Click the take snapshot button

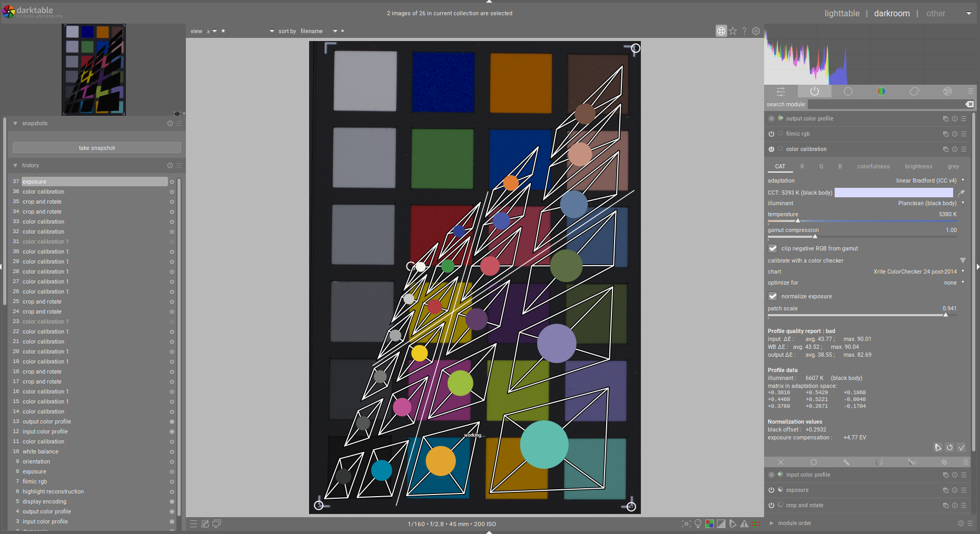click(96, 147)
